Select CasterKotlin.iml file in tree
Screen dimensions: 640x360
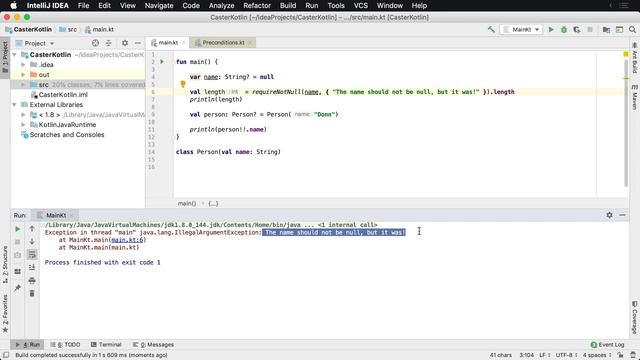click(63, 95)
